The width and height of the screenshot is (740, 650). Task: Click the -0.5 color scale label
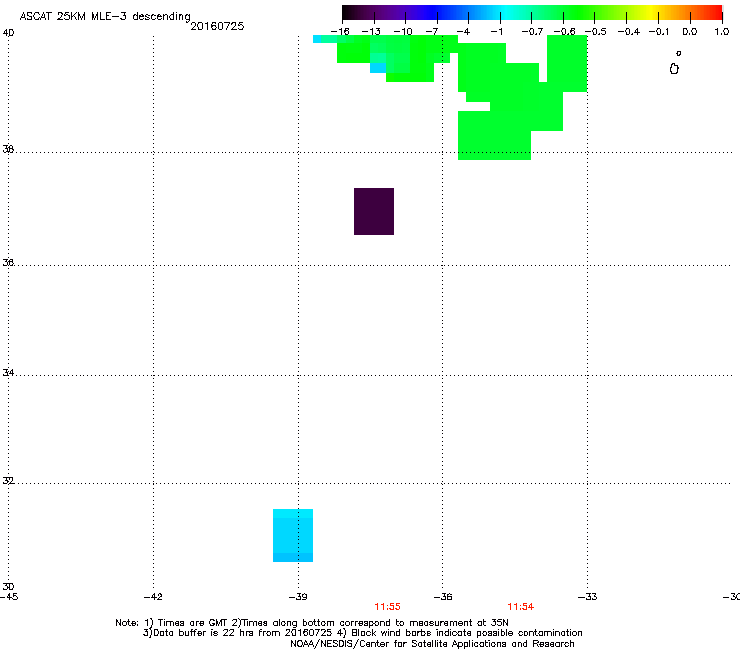595,32
